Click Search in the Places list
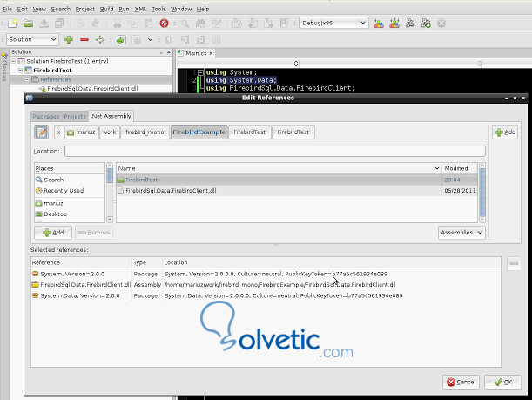The image size is (532, 400). [x=54, y=180]
